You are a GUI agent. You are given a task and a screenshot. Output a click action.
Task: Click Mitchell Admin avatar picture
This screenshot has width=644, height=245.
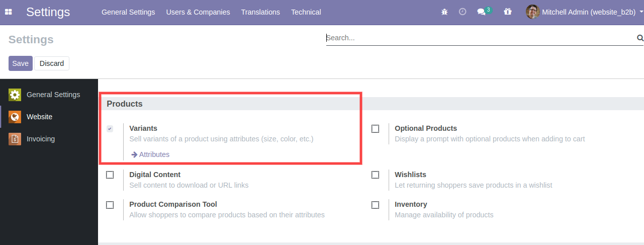pyautogui.click(x=532, y=12)
